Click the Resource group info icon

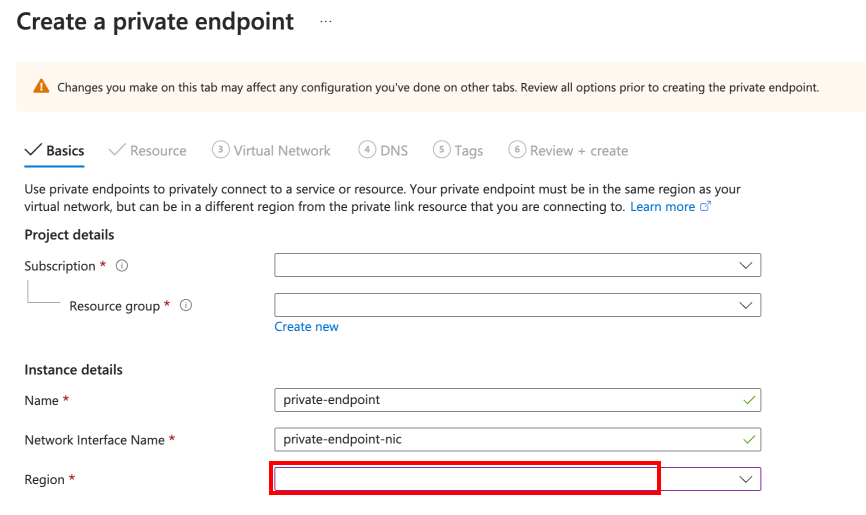(x=185, y=306)
